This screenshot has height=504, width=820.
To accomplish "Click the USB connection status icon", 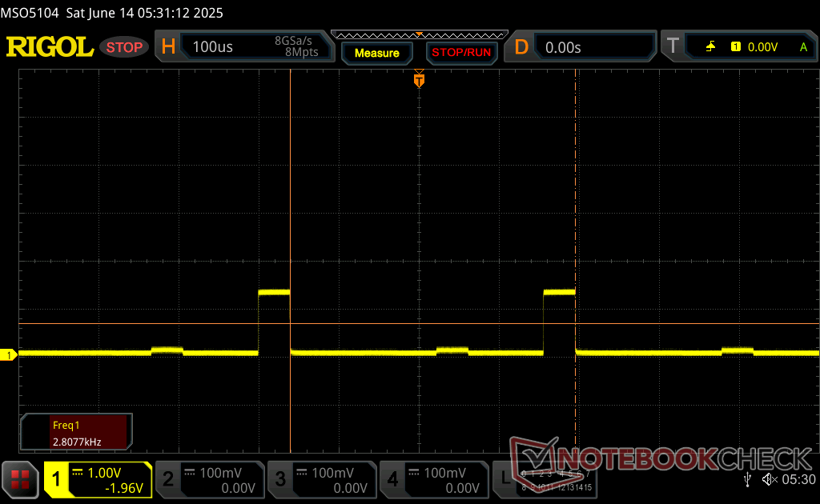I will click(x=748, y=479).
